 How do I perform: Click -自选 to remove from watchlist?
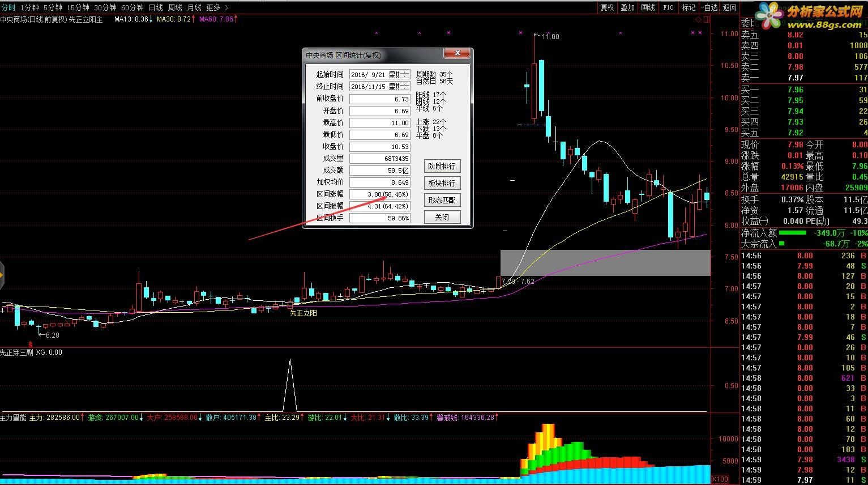point(709,7)
